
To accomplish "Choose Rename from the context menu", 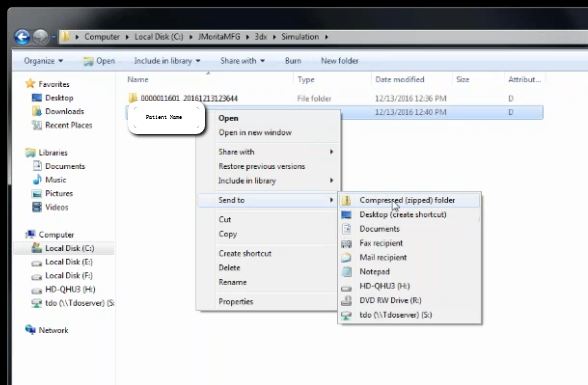I will click(x=232, y=282).
